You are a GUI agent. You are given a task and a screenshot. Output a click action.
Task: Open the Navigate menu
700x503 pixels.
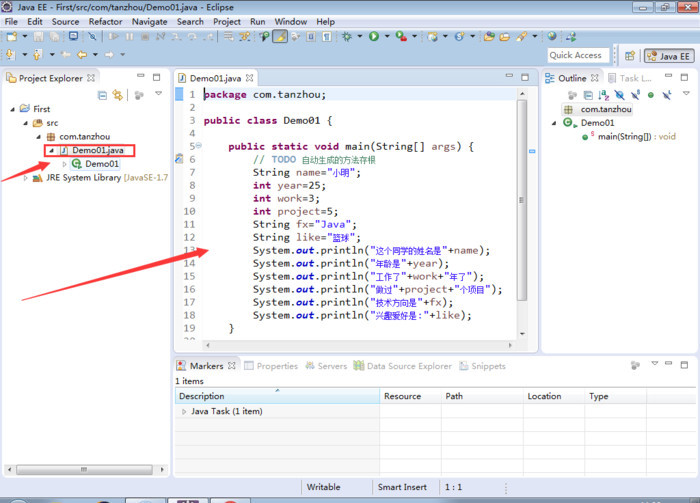pyautogui.click(x=150, y=21)
